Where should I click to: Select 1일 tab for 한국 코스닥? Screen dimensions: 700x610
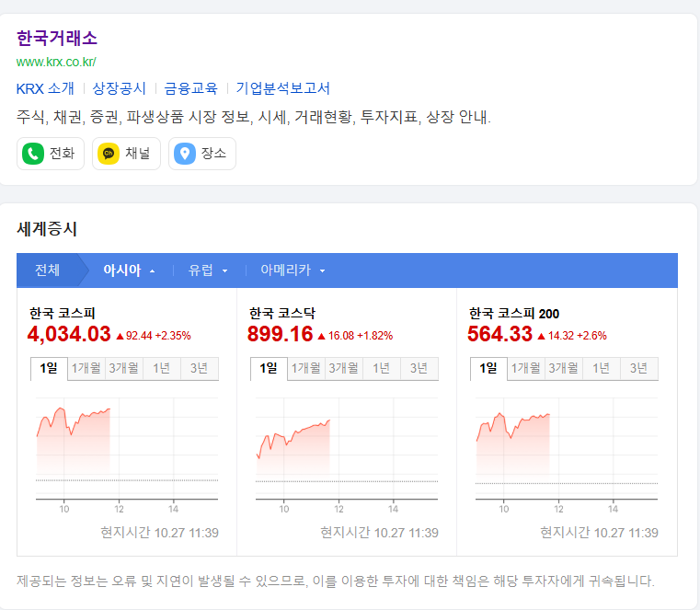coord(269,368)
